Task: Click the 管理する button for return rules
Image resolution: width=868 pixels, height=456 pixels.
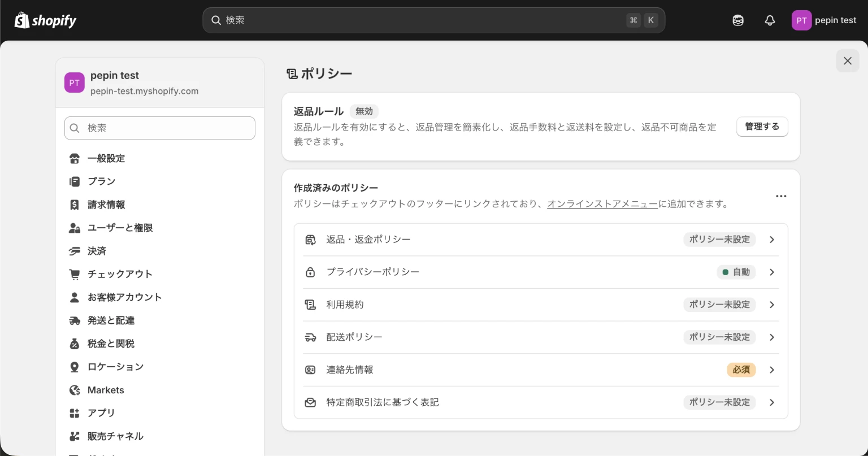Action: tap(762, 127)
